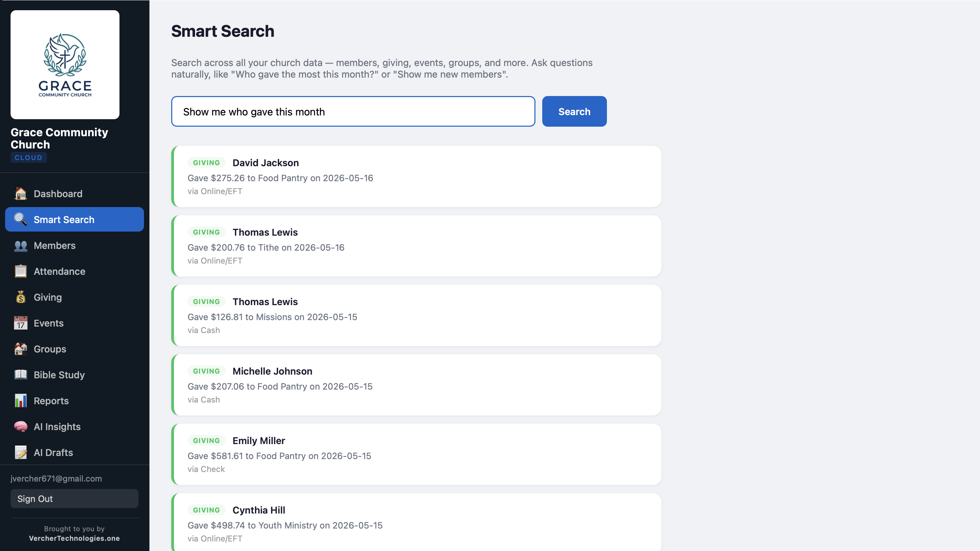Navigate to the Members section
Screen dimensions: 980x551
click(x=55, y=246)
